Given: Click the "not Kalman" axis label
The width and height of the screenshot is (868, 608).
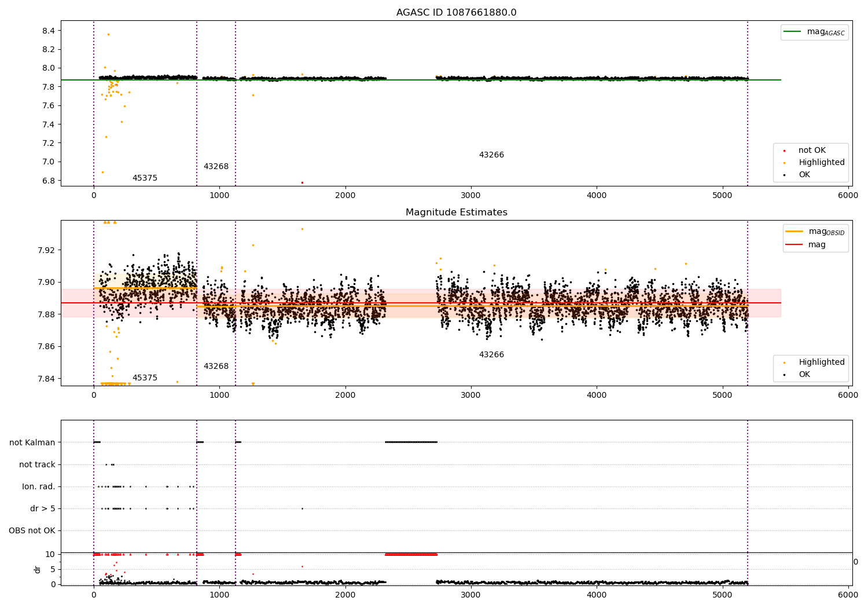Looking at the screenshot, I should point(32,443).
